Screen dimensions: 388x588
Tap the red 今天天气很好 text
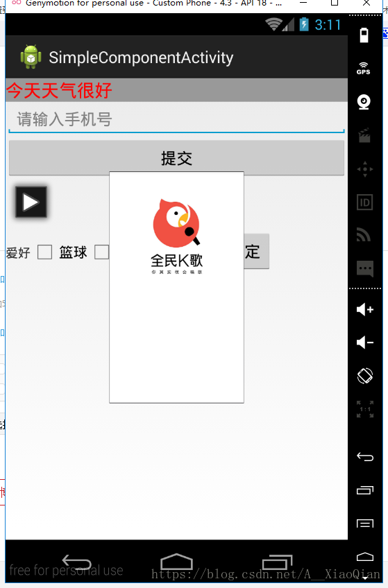click(59, 90)
